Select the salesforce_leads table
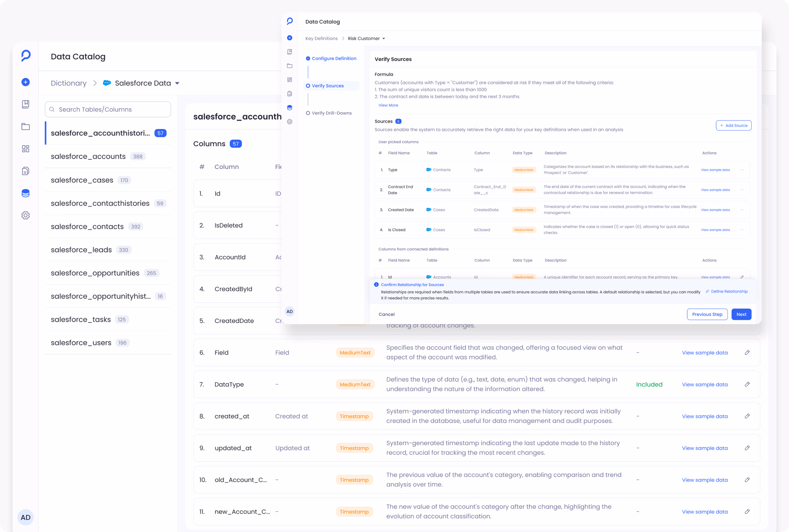This screenshot has width=789, height=532. [x=108, y=250]
